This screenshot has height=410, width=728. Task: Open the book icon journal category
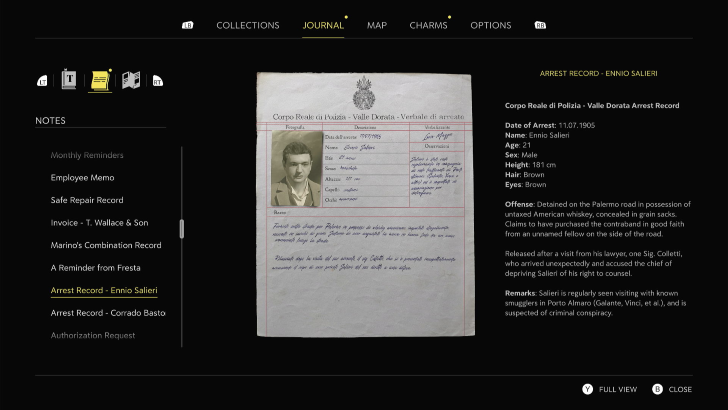(69, 79)
